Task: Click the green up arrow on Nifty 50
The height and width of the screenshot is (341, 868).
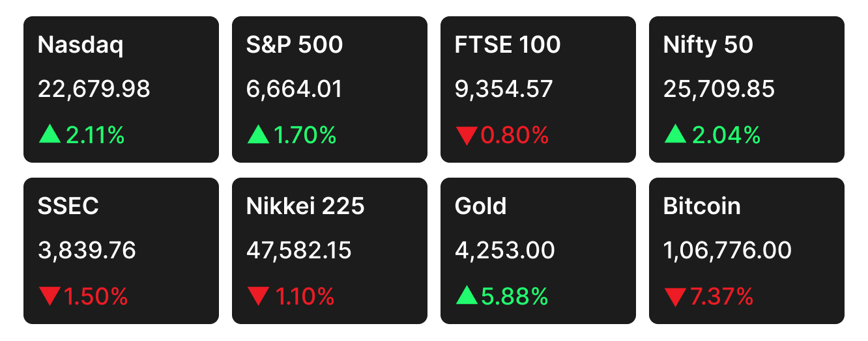Action: click(x=675, y=135)
